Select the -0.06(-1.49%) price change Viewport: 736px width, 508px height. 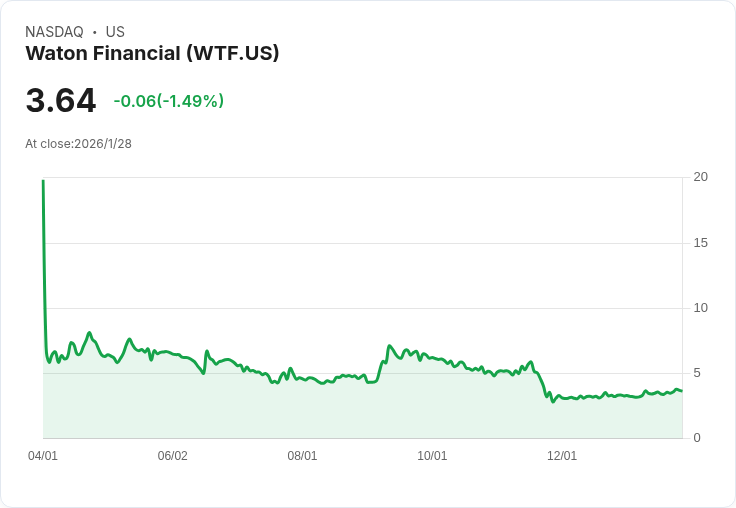[168, 101]
